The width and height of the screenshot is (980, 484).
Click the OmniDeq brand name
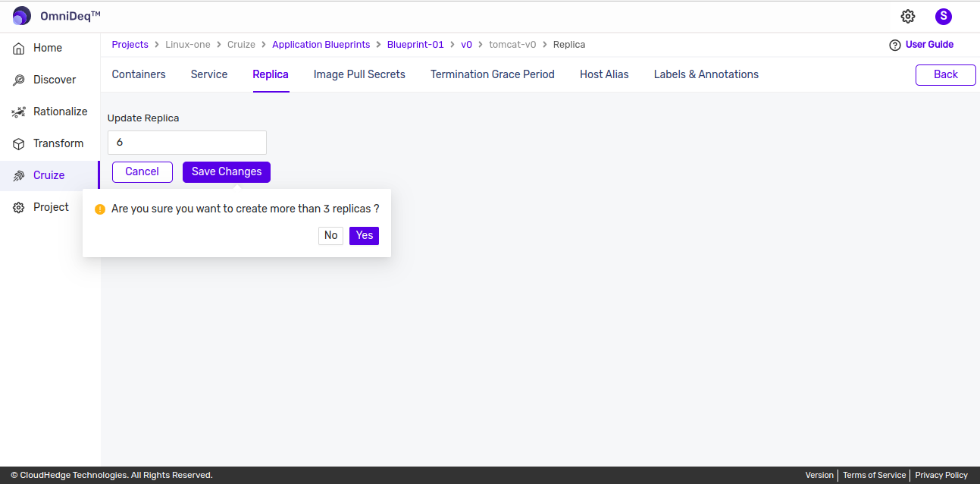click(70, 16)
